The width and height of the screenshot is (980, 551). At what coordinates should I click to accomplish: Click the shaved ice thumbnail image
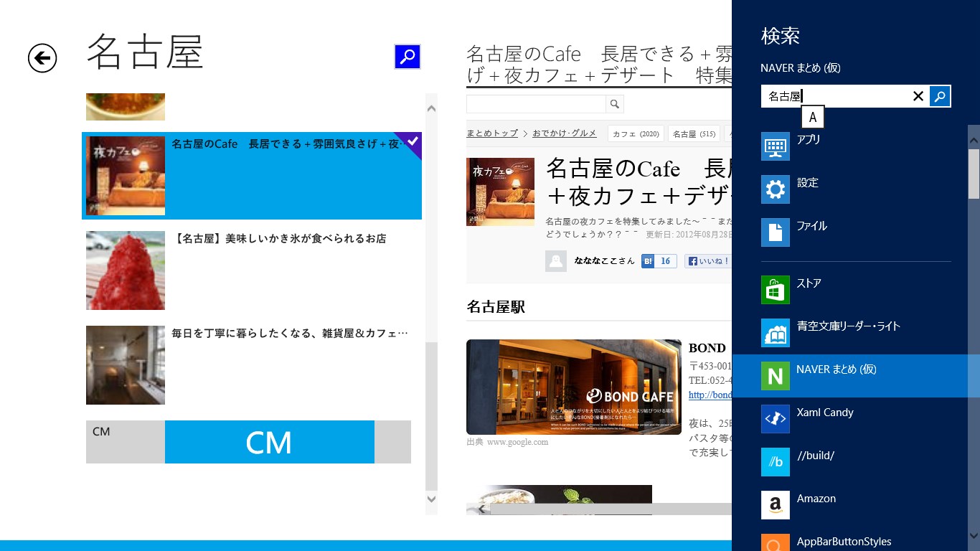tap(125, 270)
